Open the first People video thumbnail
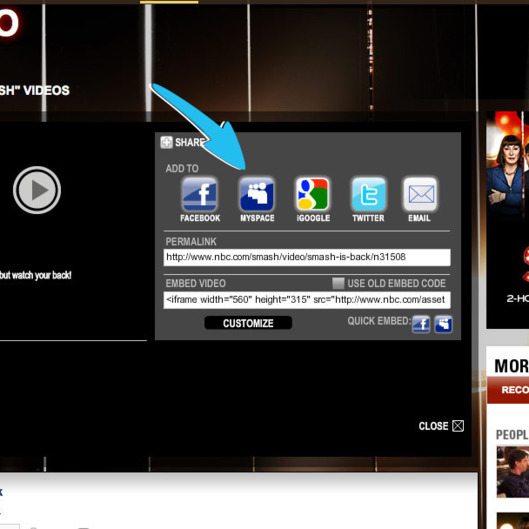Viewport: 529px width, 529px height. pyautogui.click(x=513, y=472)
